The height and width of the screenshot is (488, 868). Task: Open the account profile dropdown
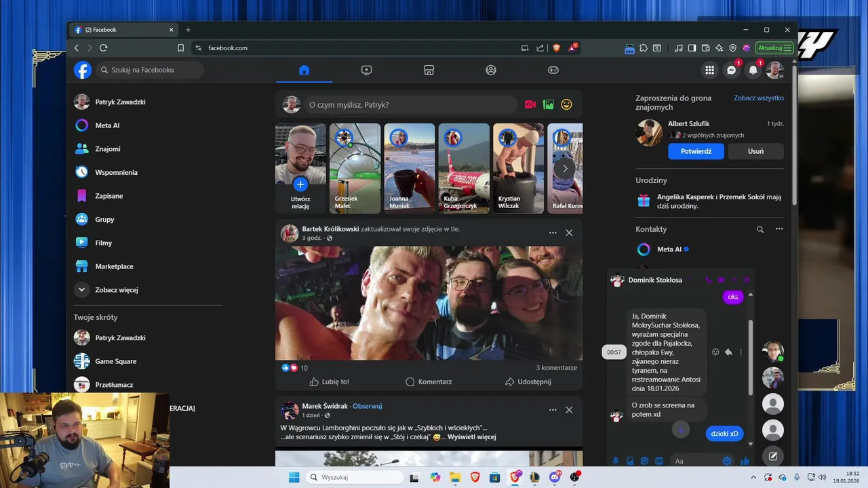(x=774, y=70)
